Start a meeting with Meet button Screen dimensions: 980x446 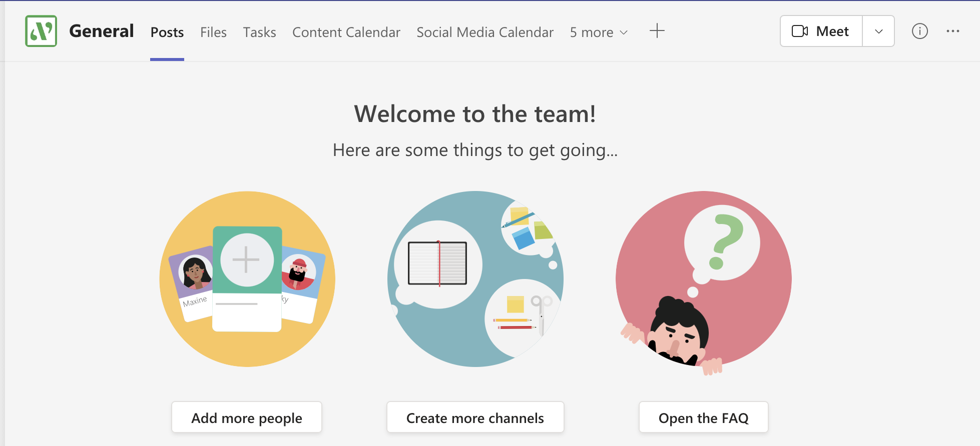point(821,31)
